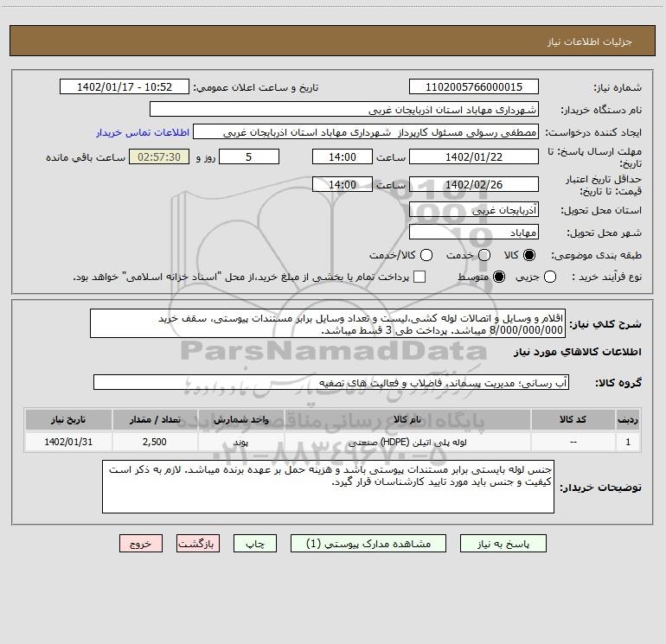
Task: Click the days remaining field showing 5
Action: click(x=249, y=157)
